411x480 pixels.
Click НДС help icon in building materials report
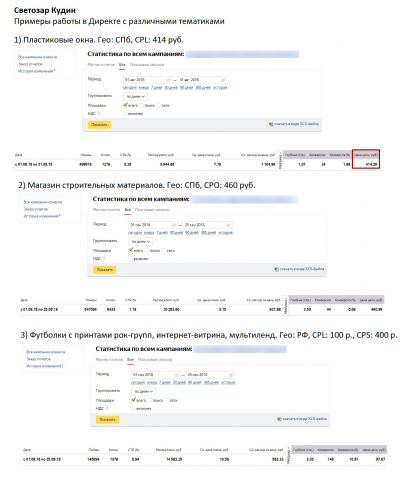pos(104,259)
